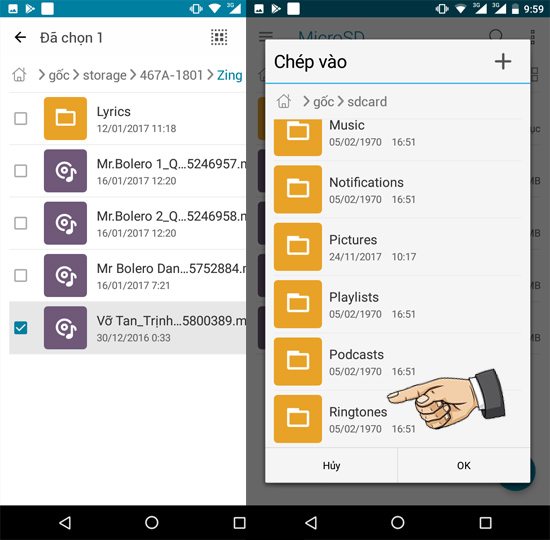Open the Pictures folder icon
The image size is (550, 540).
(298, 247)
